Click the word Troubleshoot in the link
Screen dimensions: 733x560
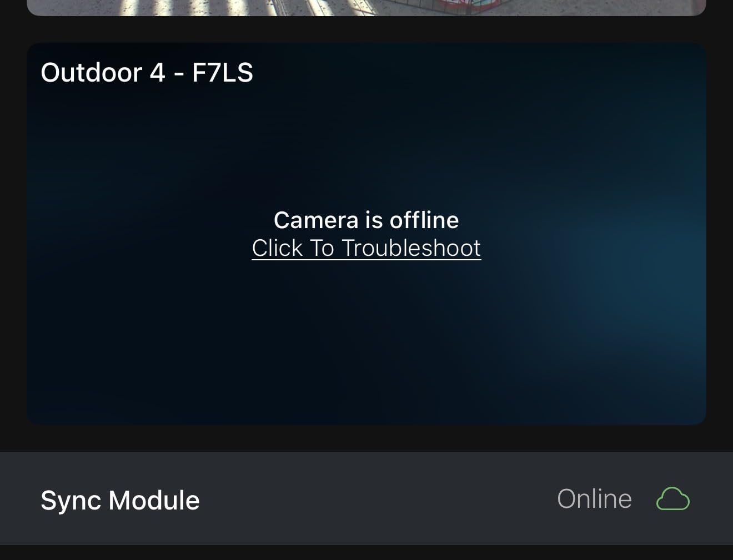point(411,248)
